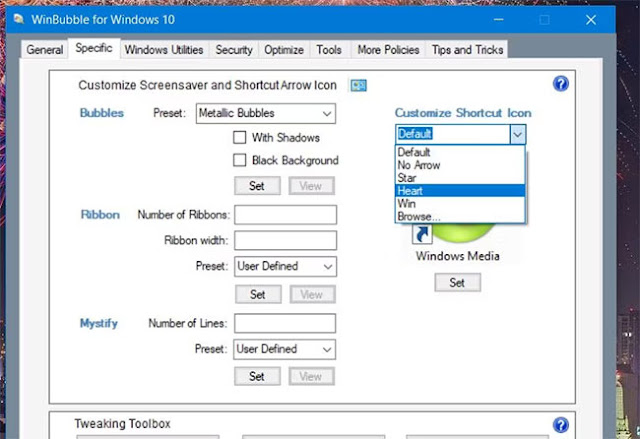Open help for Customize Screensaver section
Screen dimensions: 640x439
click(x=561, y=84)
